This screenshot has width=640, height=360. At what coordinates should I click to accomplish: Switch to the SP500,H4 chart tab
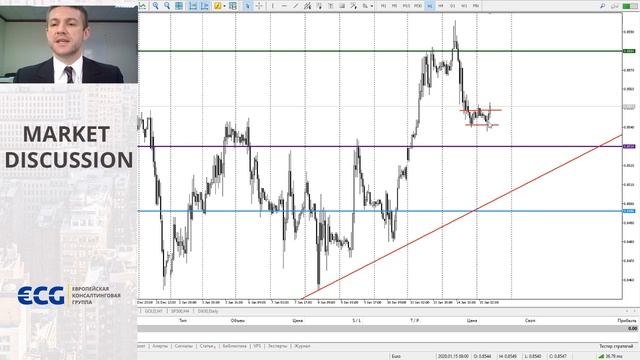click(x=180, y=311)
